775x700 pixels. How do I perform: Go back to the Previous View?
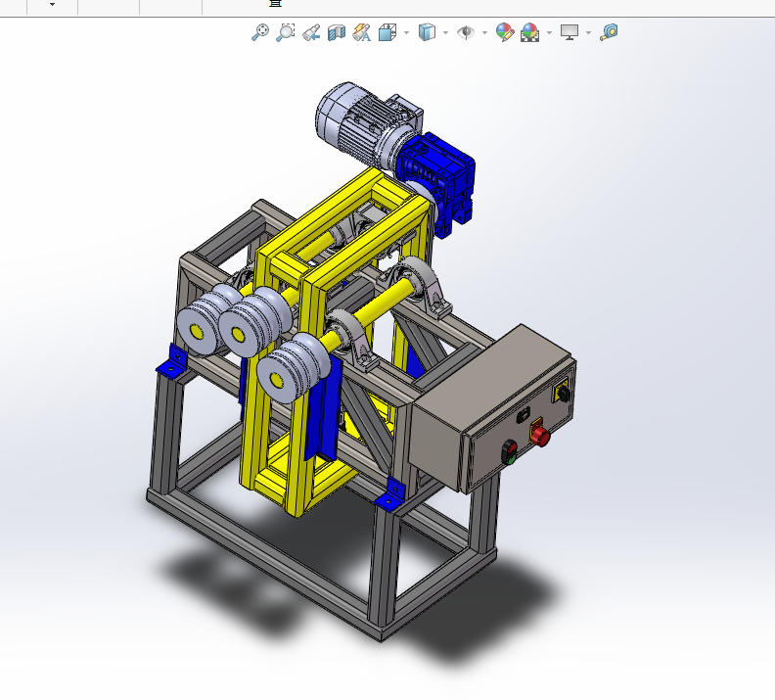pyautogui.click(x=311, y=32)
